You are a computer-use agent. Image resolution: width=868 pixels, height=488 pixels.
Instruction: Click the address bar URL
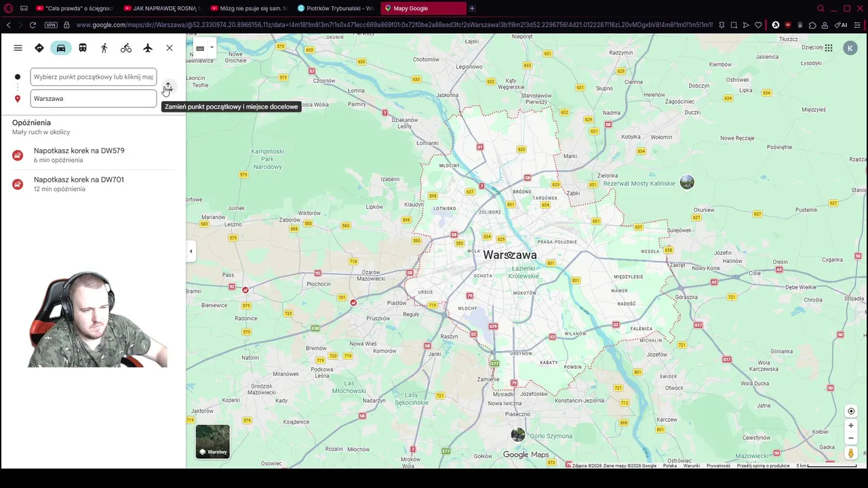pyautogui.click(x=393, y=25)
